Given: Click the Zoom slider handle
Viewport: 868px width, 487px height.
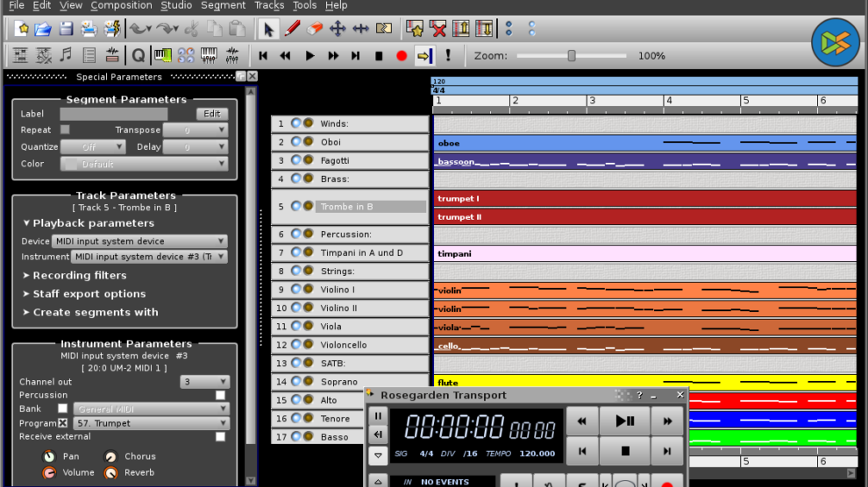Looking at the screenshot, I should (572, 56).
